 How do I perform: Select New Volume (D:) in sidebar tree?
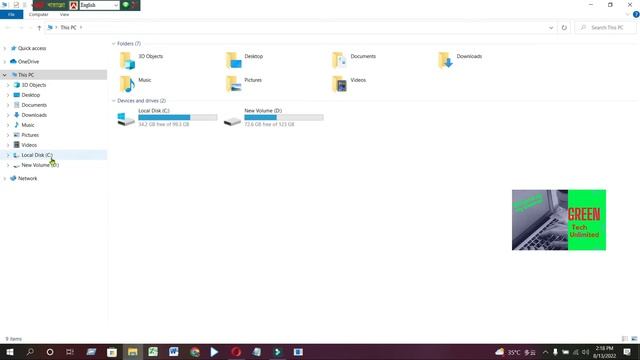(x=40, y=165)
